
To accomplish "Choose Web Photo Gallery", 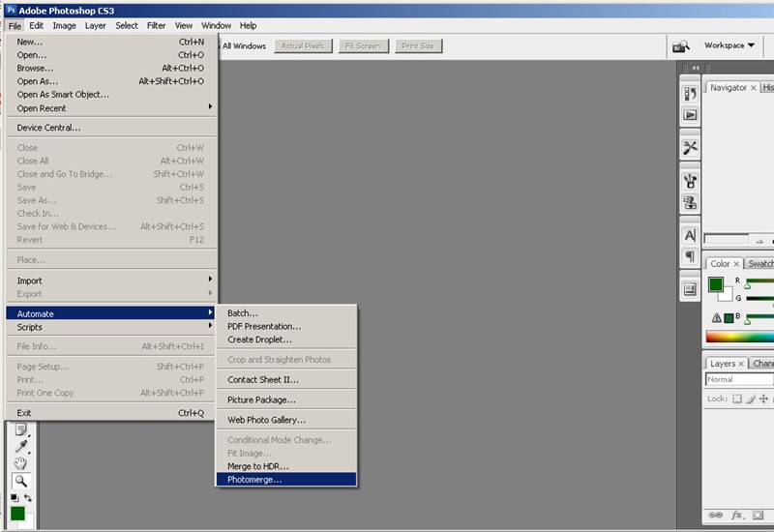I will (286, 420).
